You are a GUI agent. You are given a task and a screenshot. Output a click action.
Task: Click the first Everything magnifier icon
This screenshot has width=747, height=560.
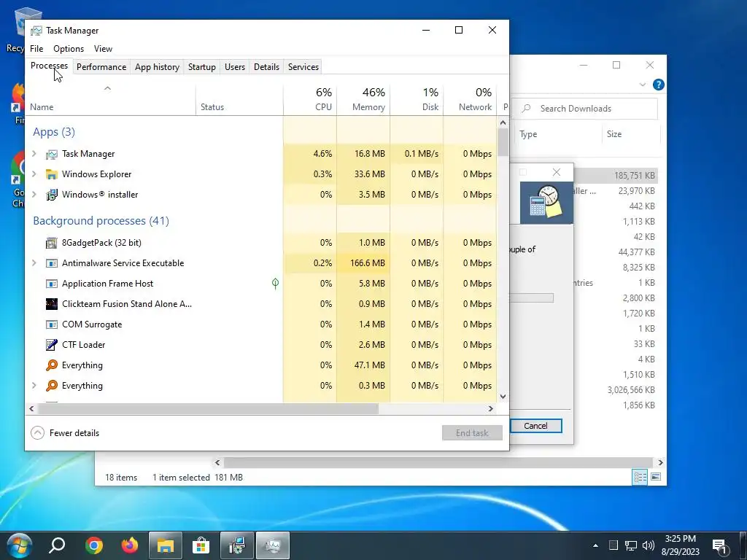click(52, 365)
